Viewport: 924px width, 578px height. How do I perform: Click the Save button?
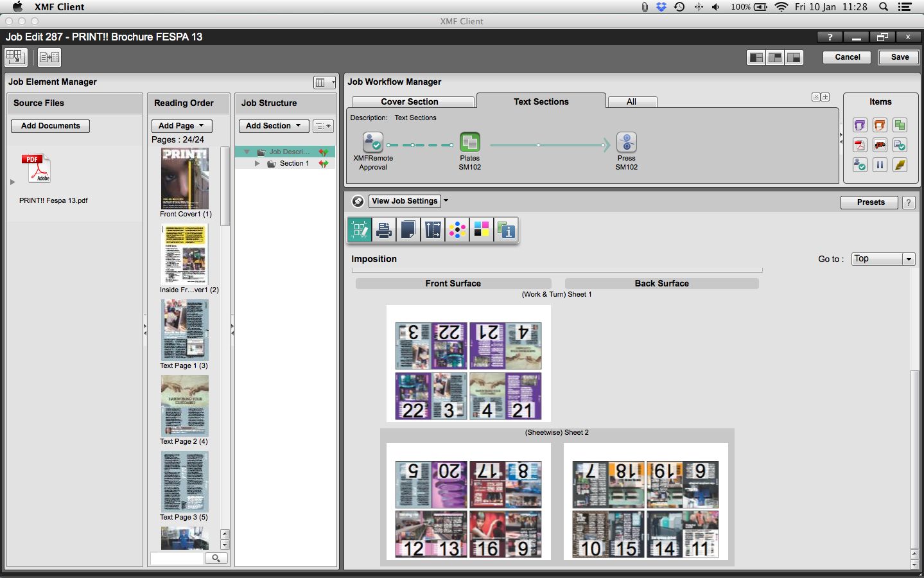pos(898,57)
